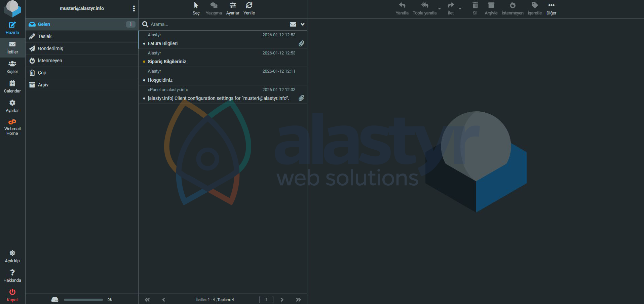Click the Yenile refresh icon
This screenshot has width=644, height=304.
click(x=249, y=6)
